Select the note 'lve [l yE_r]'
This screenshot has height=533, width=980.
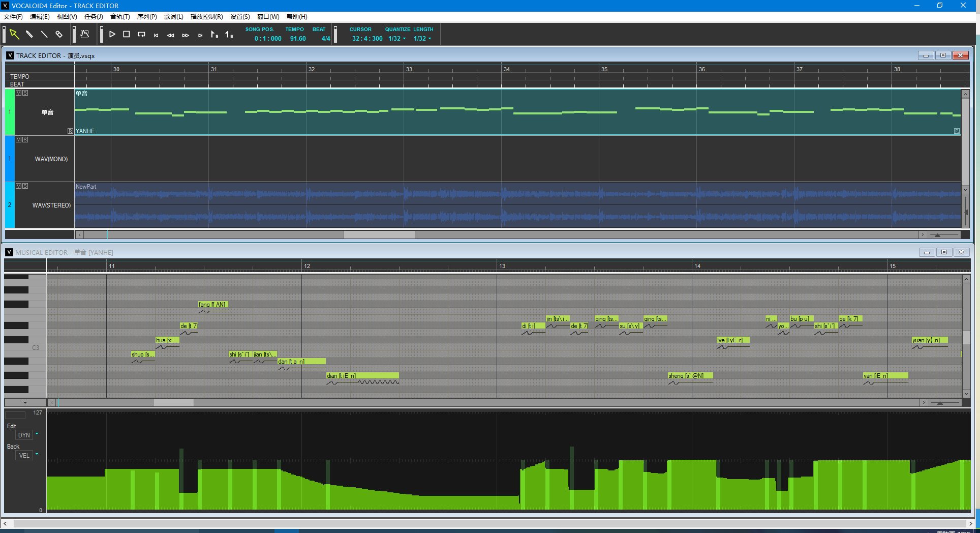[x=733, y=340]
